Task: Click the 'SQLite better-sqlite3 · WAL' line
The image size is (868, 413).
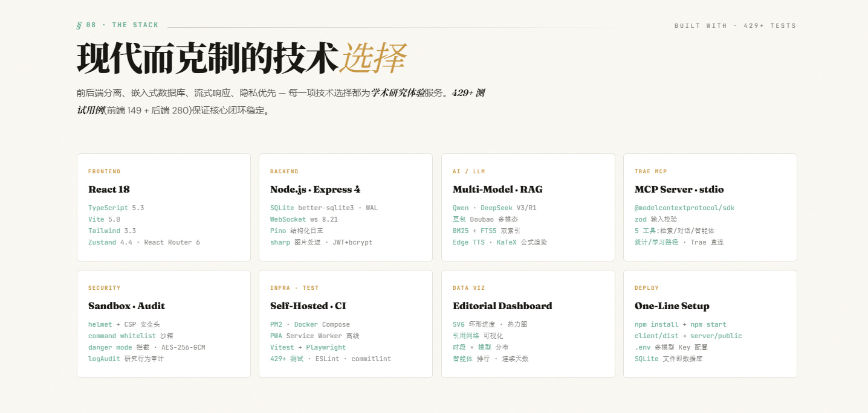Action: pos(323,208)
